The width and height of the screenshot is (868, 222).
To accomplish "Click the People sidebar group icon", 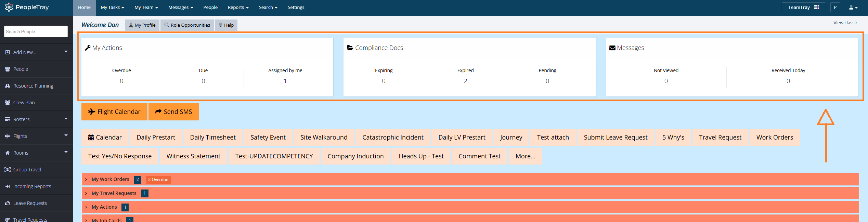I will (x=8, y=69).
